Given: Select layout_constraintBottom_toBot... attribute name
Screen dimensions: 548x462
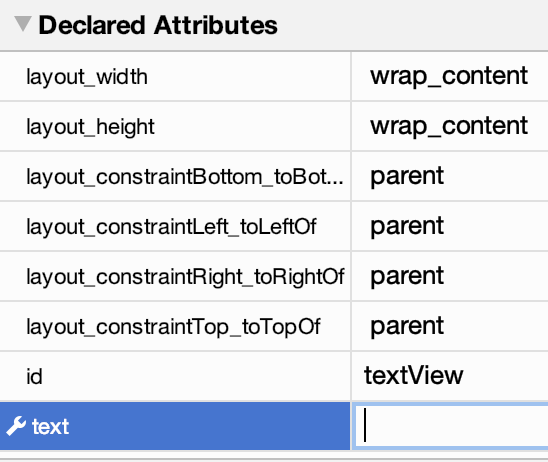Looking at the screenshot, I should (185, 176).
